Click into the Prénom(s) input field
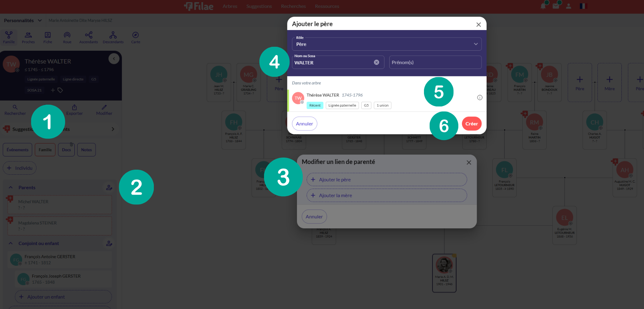The image size is (644, 309). pyautogui.click(x=435, y=62)
